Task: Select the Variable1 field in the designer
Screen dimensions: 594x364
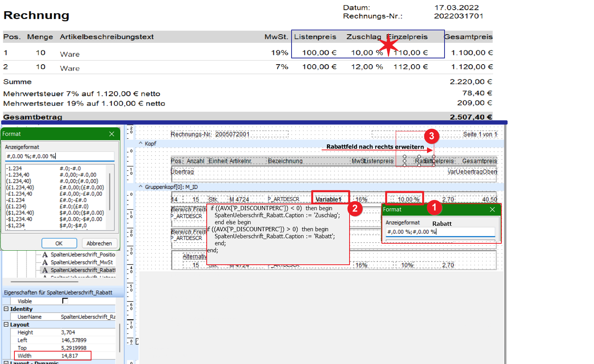Action: click(328, 199)
